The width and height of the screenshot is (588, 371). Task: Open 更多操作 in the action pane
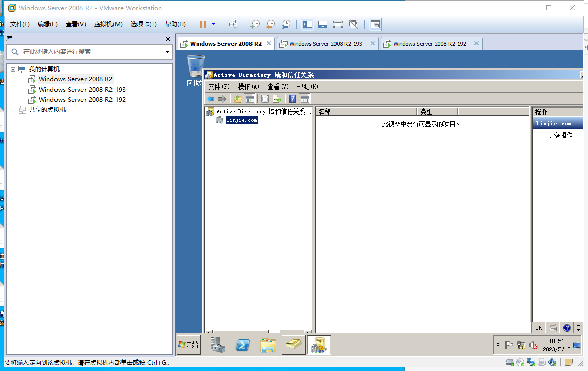click(560, 136)
